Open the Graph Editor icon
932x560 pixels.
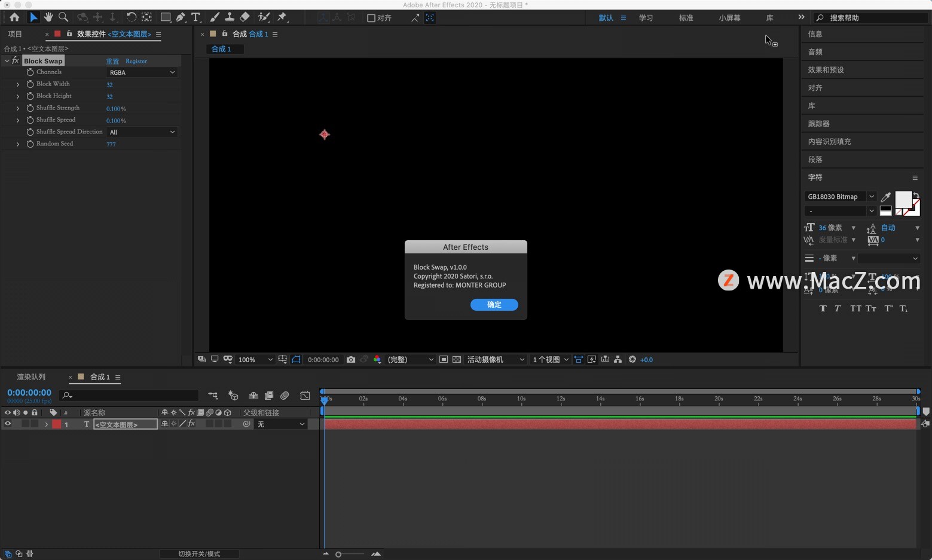tap(305, 396)
